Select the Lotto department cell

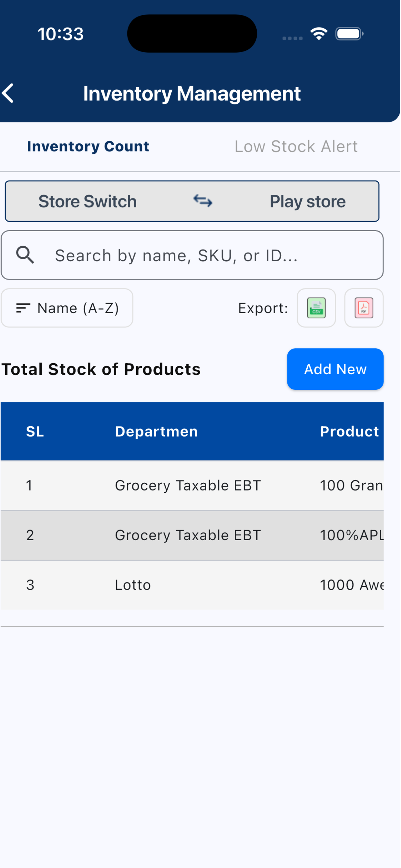pyautogui.click(x=133, y=585)
